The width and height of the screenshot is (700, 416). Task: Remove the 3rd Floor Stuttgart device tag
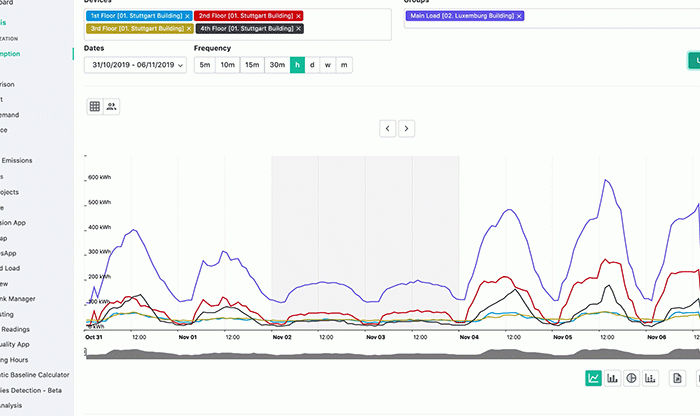tap(189, 29)
